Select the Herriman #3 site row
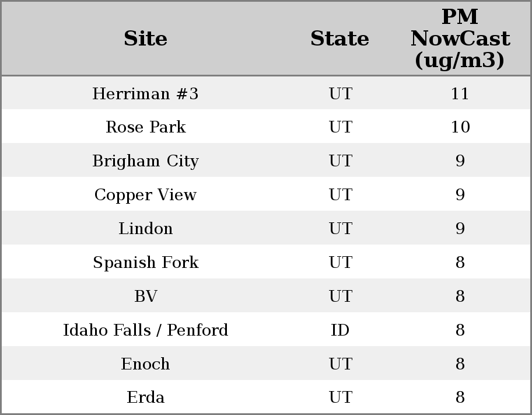 pos(145,94)
